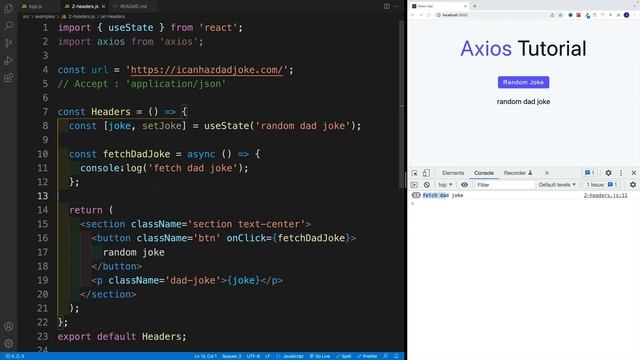Open the browser extensions puzzle icon
The width and height of the screenshot is (640, 360).
618,15
